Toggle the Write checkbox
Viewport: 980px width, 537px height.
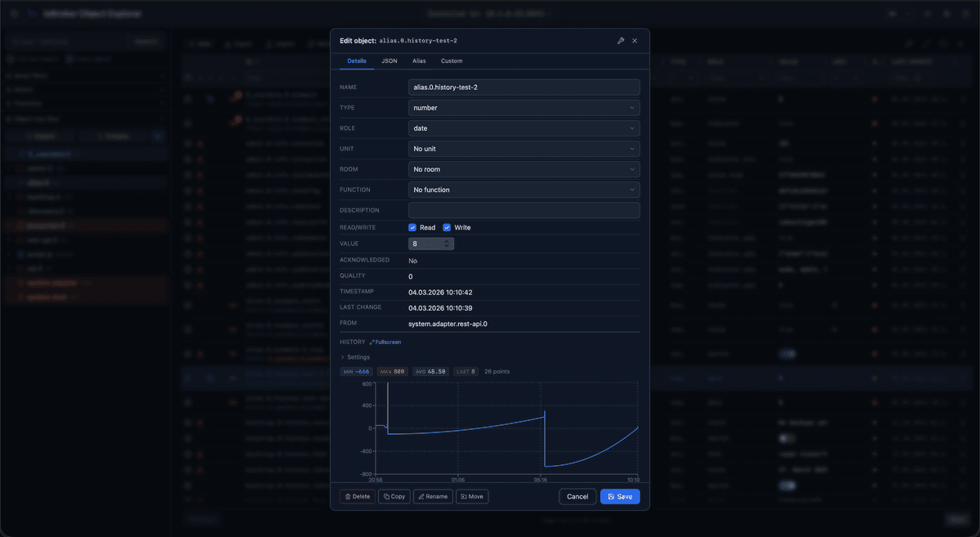coord(447,227)
